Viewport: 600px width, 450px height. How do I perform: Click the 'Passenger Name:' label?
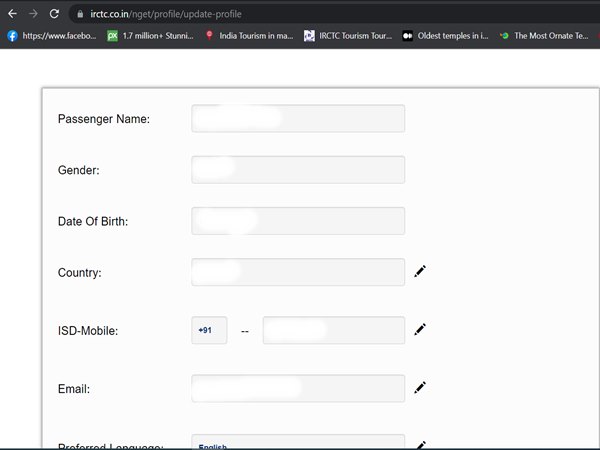pos(104,119)
